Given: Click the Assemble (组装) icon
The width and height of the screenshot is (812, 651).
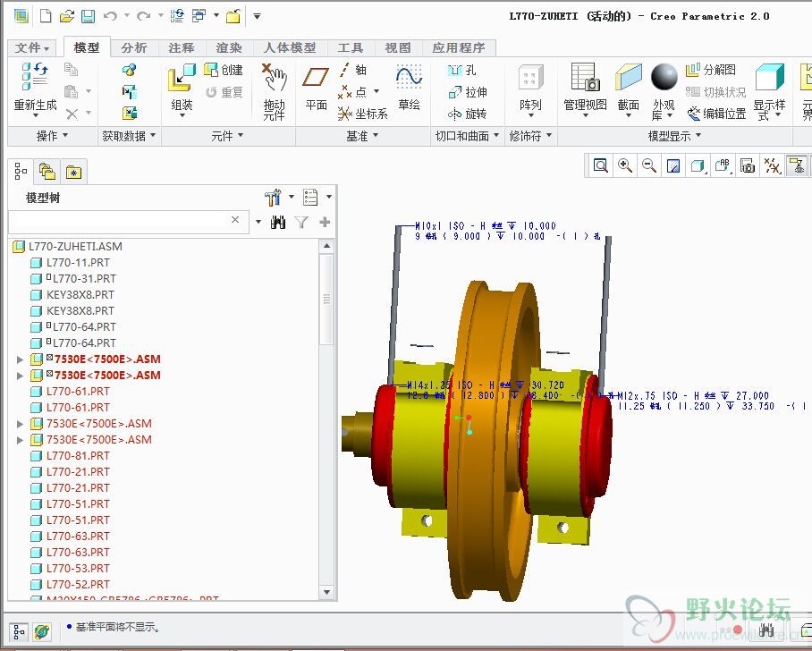Looking at the screenshot, I should pos(182,78).
